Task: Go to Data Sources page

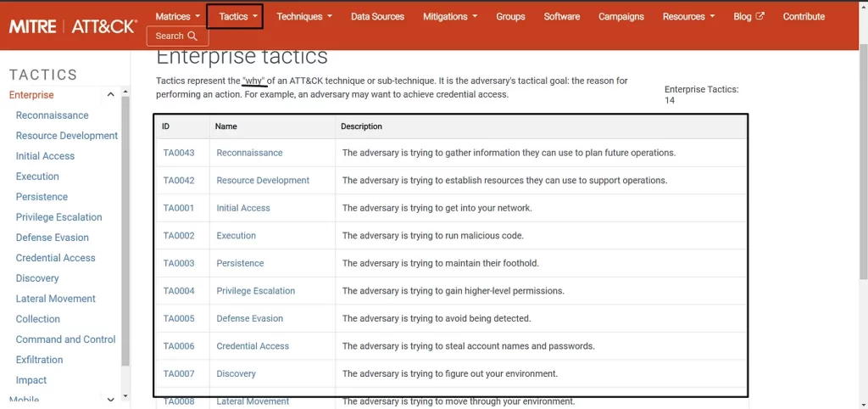Action: coord(377,17)
